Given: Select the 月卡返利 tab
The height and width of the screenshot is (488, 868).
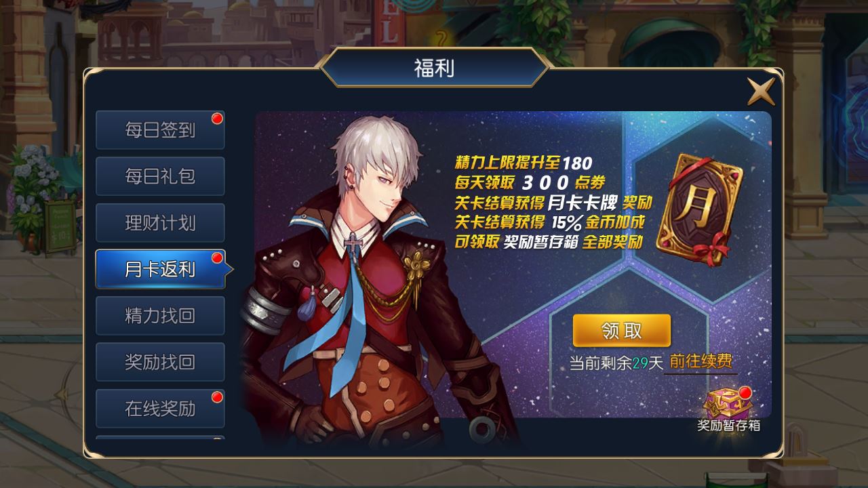Looking at the screenshot, I should [161, 269].
